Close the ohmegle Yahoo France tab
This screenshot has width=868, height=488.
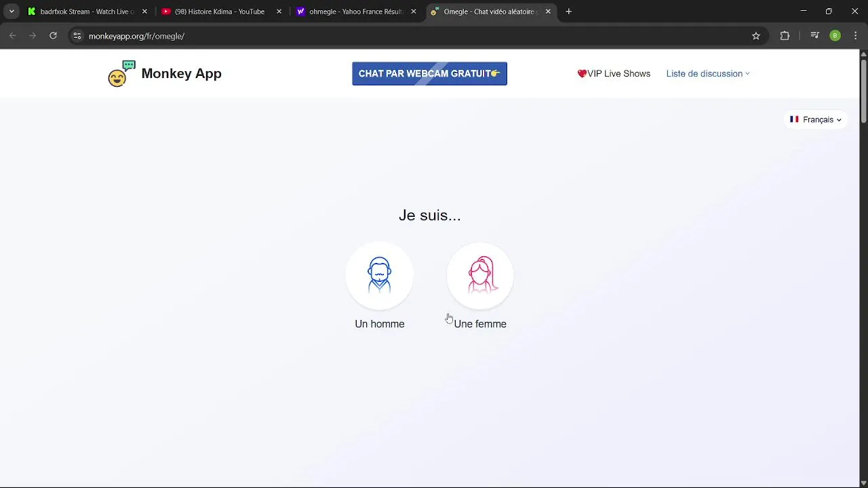[x=414, y=12]
